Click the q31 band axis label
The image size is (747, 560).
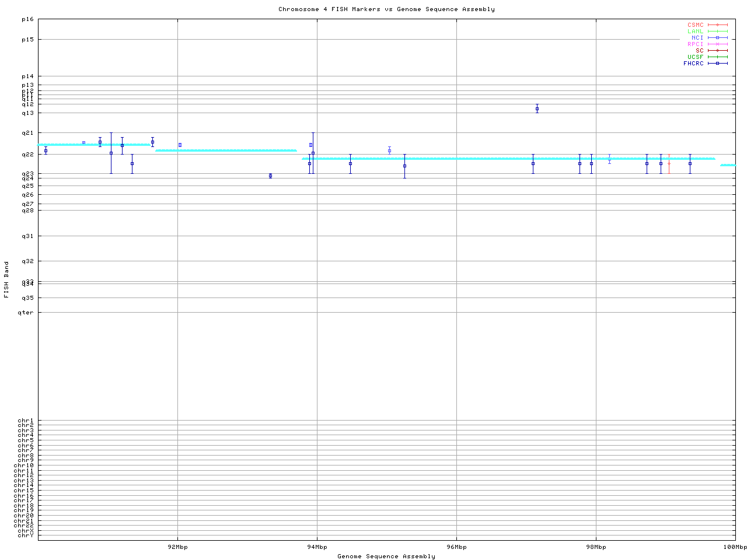[27, 236]
